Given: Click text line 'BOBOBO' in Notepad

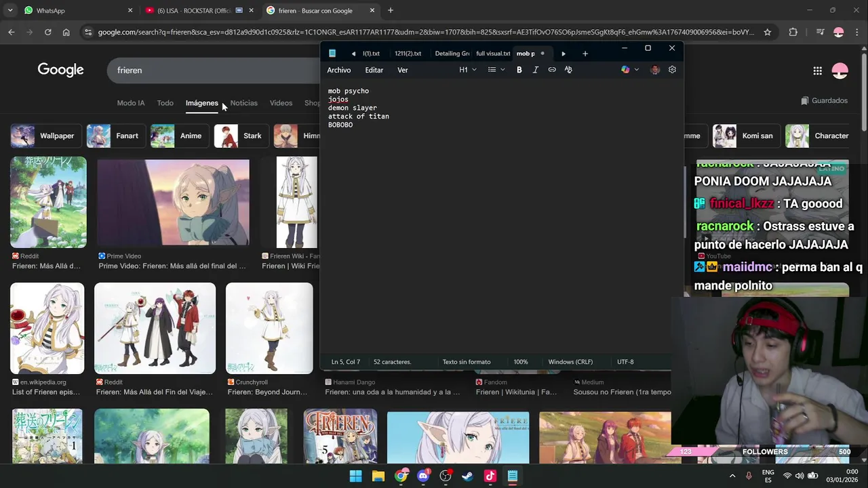Looking at the screenshot, I should [x=340, y=125].
